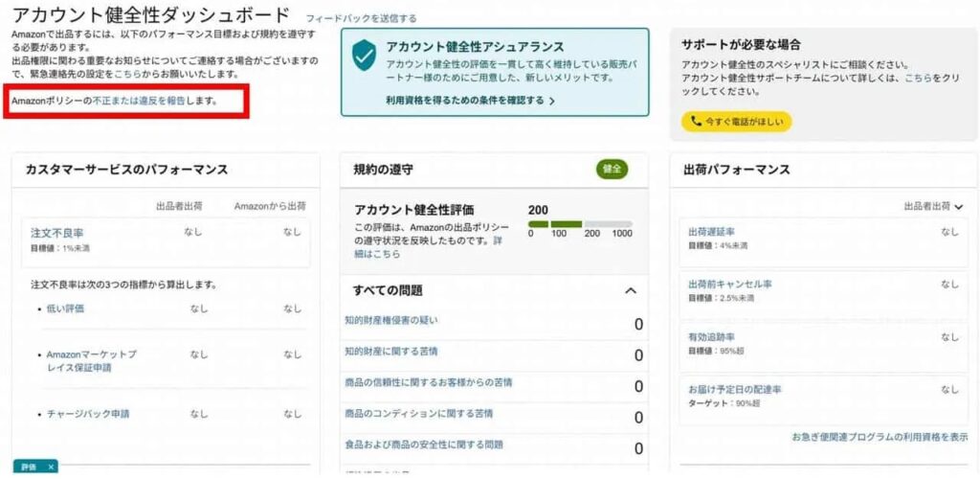Open the チャージバック申請 link
The height and width of the screenshot is (479, 980).
[x=87, y=414]
